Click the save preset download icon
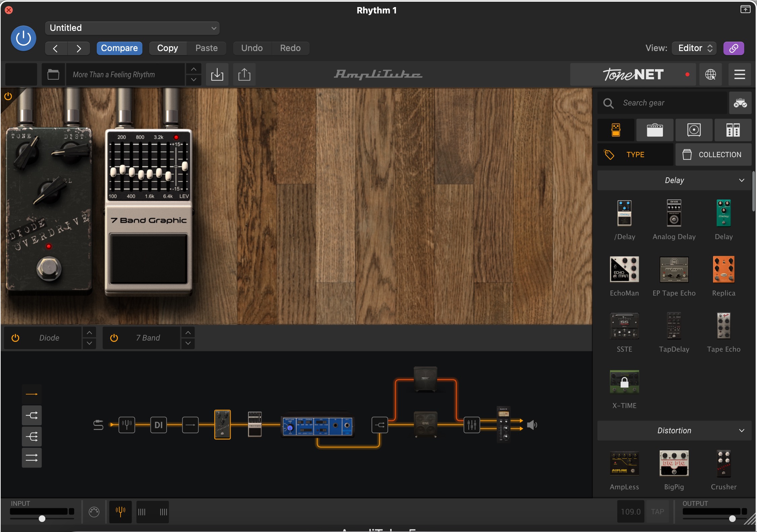The image size is (757, 532). (217, 75)
